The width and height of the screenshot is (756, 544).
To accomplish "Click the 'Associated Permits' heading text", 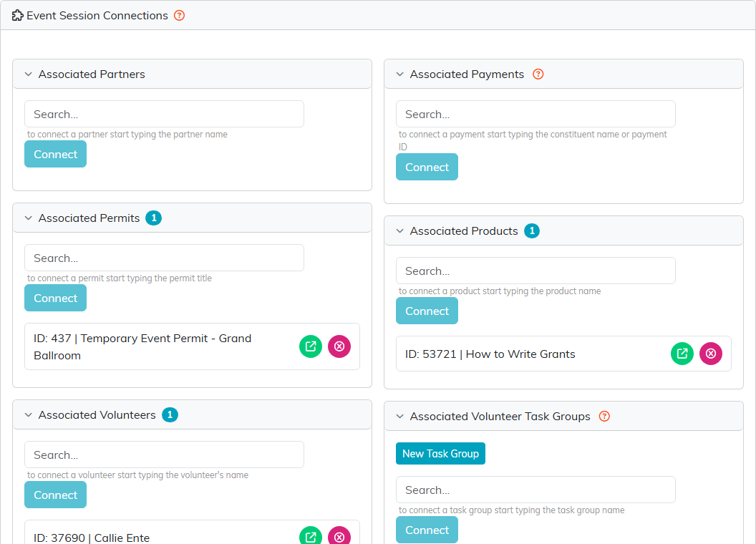I will (x=89, y=218).
